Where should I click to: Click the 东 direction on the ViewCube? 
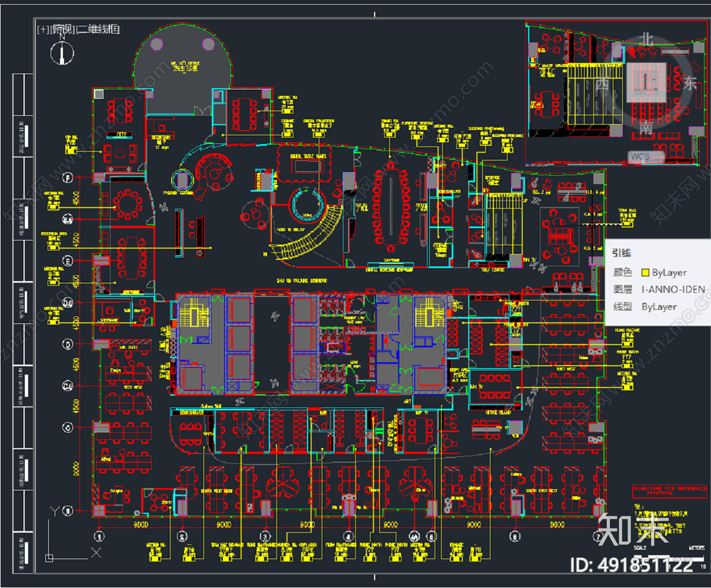[x=690, y=83]
